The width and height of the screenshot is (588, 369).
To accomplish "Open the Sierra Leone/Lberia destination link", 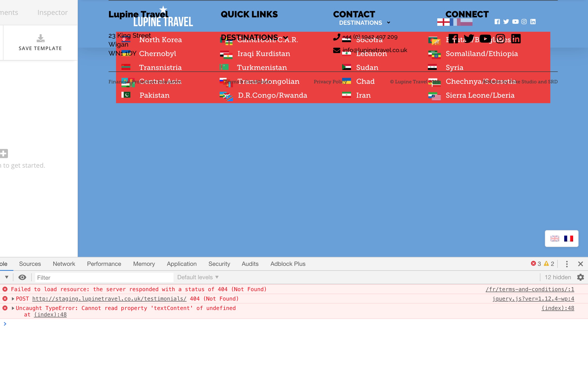I will [x=480, y=95].
